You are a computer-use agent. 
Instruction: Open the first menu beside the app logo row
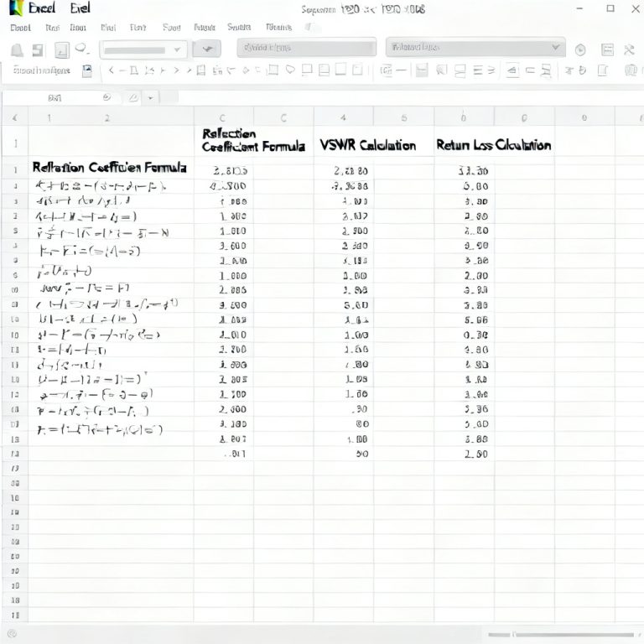click(20, 28)
